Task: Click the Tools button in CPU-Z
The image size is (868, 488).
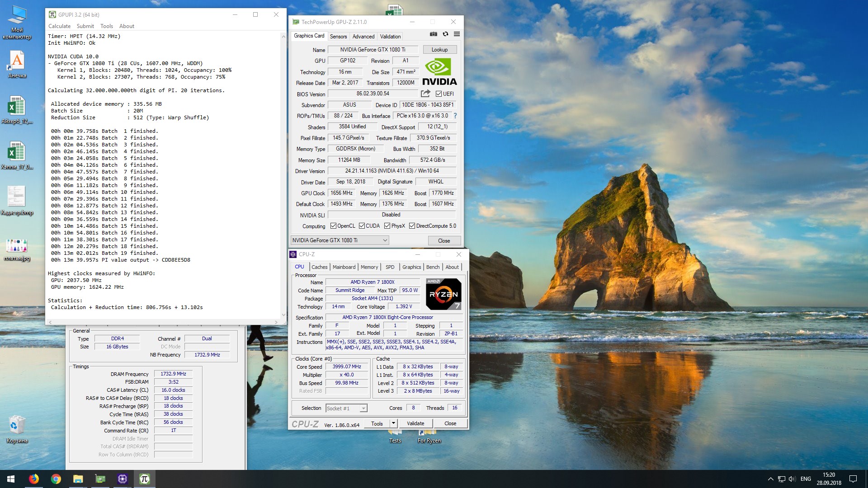Action: click(x=377, y=423)
